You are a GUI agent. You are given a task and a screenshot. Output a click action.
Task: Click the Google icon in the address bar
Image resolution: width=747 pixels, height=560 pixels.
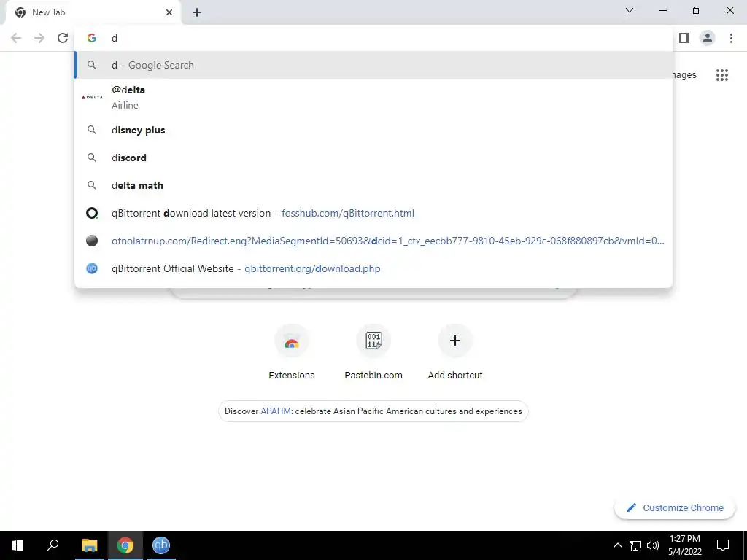tap(92, 38)
